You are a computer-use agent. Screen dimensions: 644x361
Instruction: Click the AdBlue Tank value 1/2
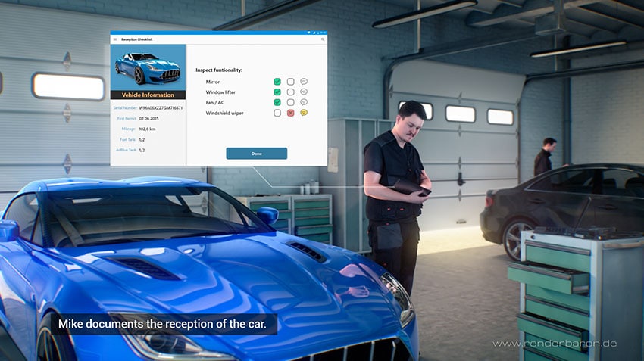[142, 150]
